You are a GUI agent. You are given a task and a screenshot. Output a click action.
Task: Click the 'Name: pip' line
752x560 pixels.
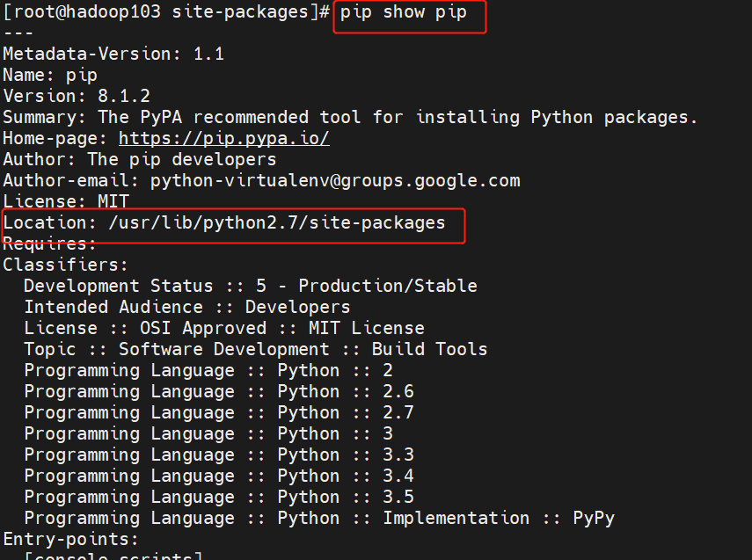(50, 75)
